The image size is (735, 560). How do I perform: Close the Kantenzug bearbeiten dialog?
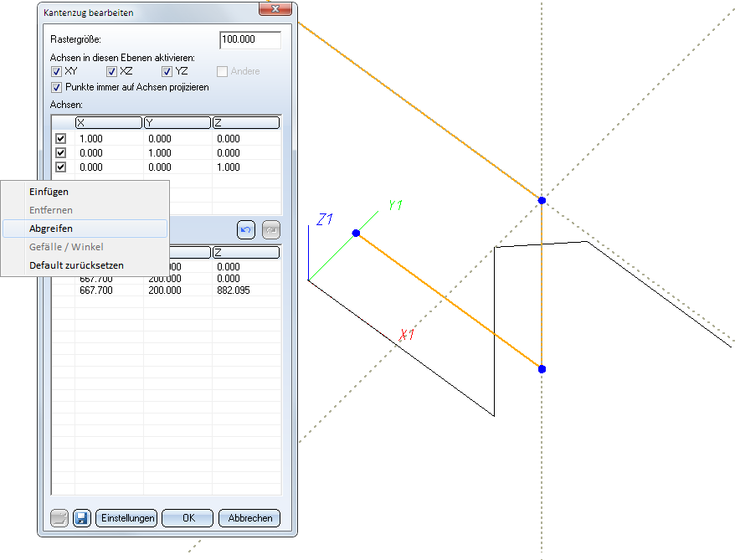pos(276,9)
